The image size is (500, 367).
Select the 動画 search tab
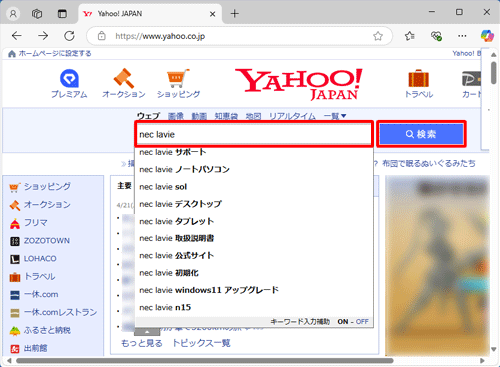(199, 116)
